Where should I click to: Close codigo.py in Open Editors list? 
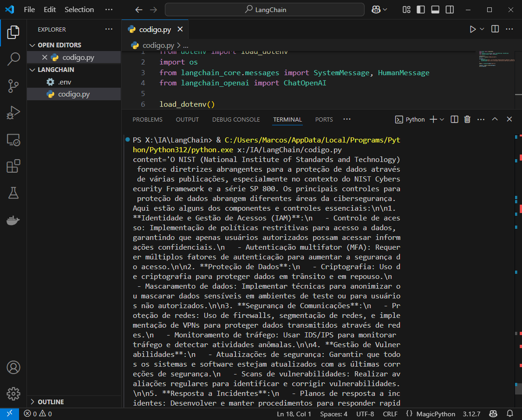45,57
